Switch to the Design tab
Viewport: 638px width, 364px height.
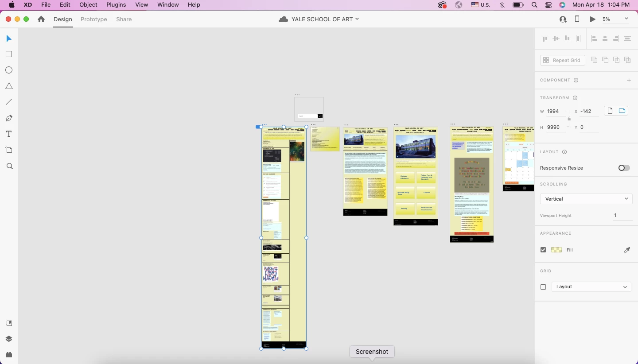pyautogui.click(x=63, y=19)
